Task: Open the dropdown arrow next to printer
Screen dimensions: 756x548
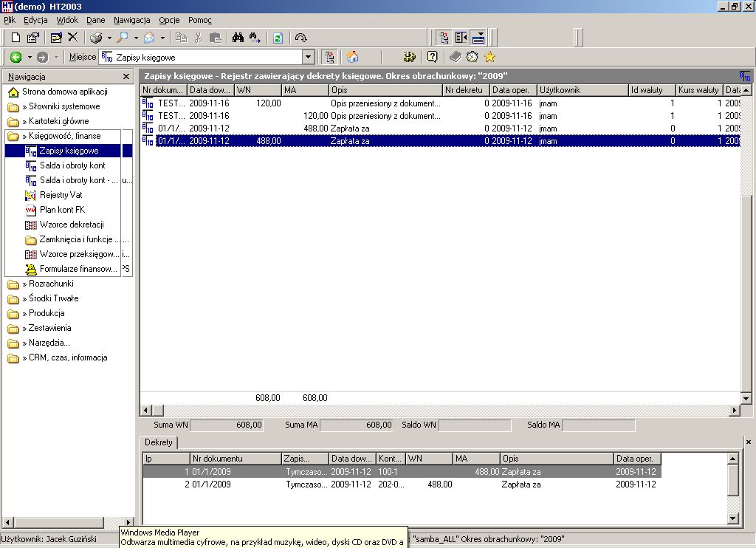Action: coord(109,38)
